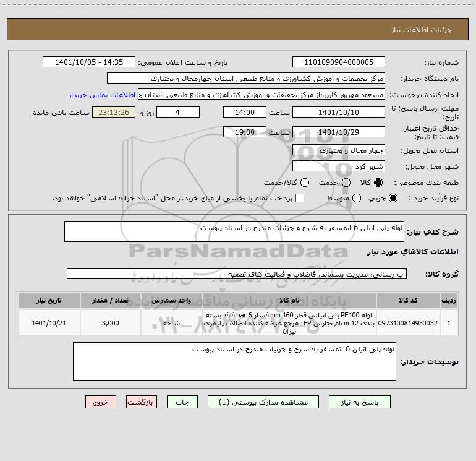Click the delivery city field شهر کرد
Image resolution: width=476 pixels, height=461 pixels.
coord(339,166)
